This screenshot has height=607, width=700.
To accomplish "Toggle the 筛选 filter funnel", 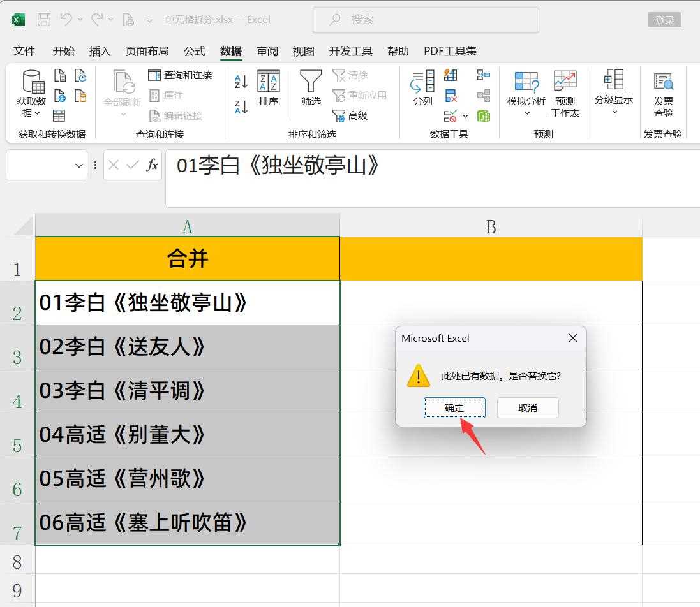I will pyautogui.click(x=311, y=88).
